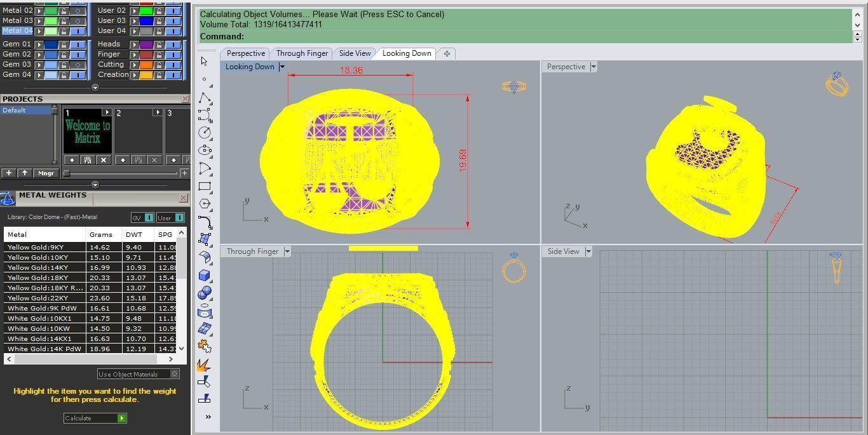Switch to the Perspective tab
The width and height of the screenshot is (868, 435).
(245, 53)
